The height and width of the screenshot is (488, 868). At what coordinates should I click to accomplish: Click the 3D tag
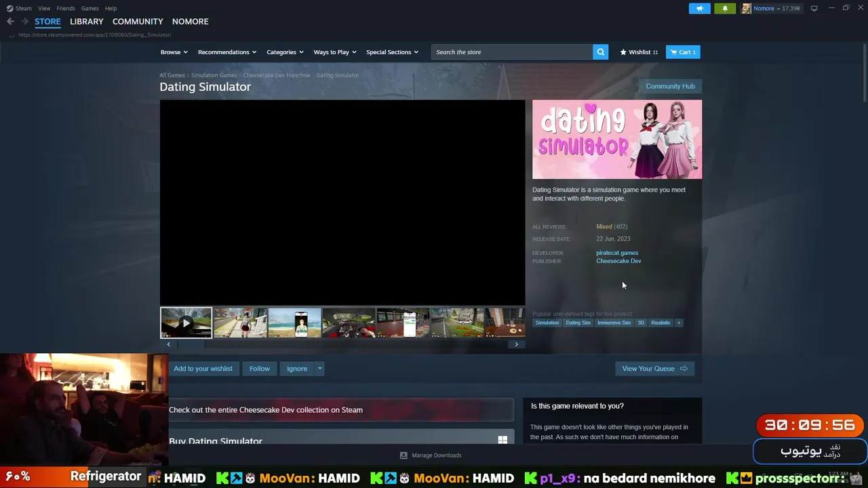pyautogui.click(x=641, y=323)
